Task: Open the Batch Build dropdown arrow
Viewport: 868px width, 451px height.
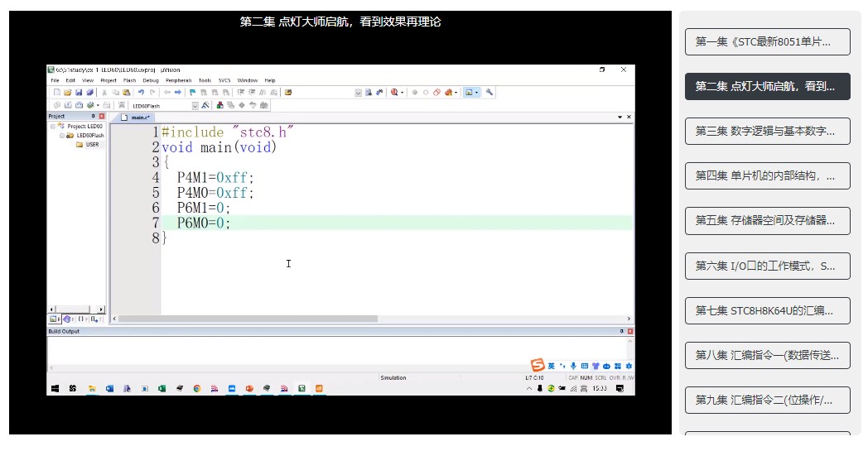Action: click(x=98, y=105)
